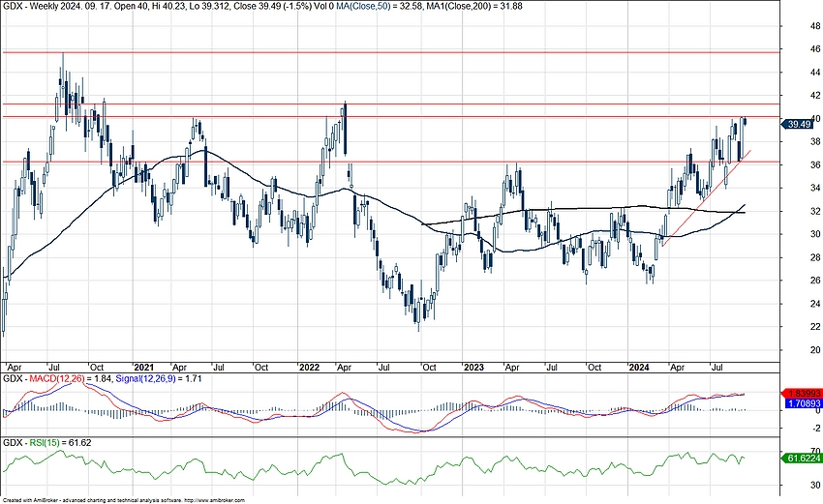The image size is (823, 504).
Task: Click the 48 price axis label
Action: 815,26
